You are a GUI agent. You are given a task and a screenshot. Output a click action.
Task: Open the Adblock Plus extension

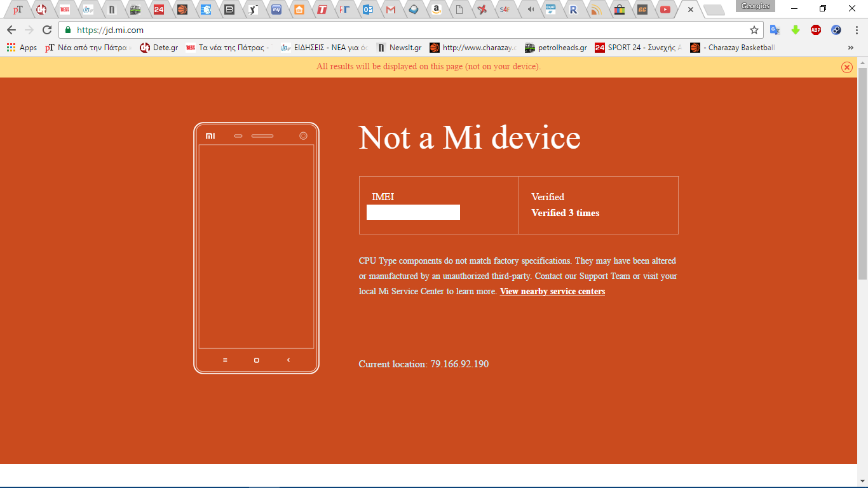[816, 30]
